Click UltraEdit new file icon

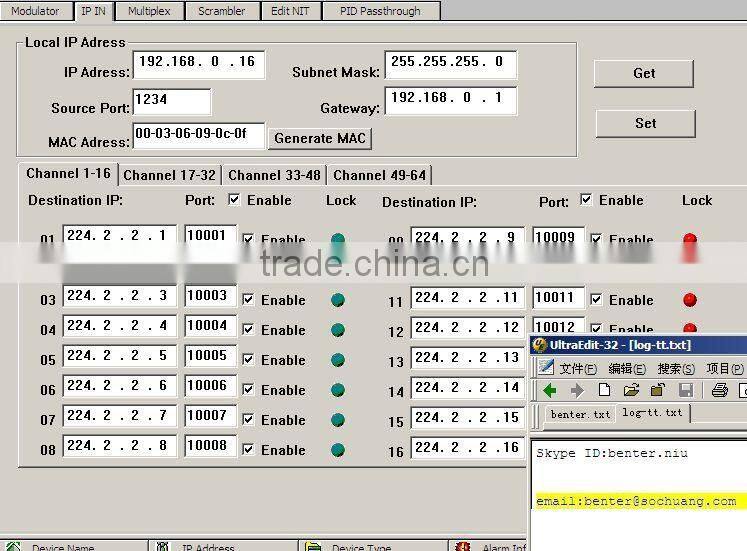tap(604, 391)
